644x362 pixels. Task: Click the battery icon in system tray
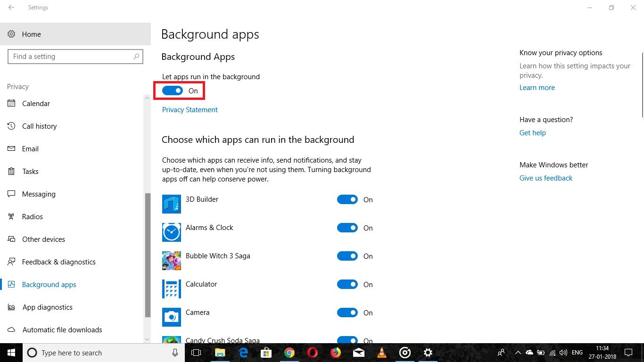click(541, 353)
